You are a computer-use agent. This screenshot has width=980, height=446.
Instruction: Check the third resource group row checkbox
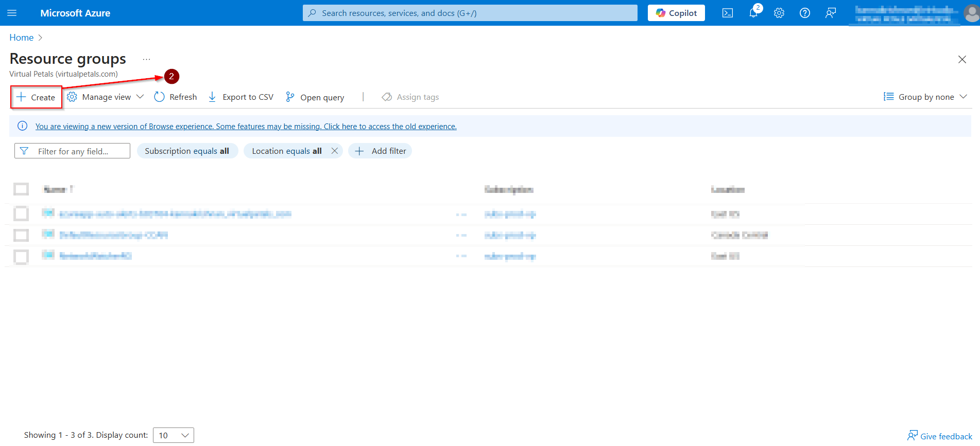pos(21,256)
